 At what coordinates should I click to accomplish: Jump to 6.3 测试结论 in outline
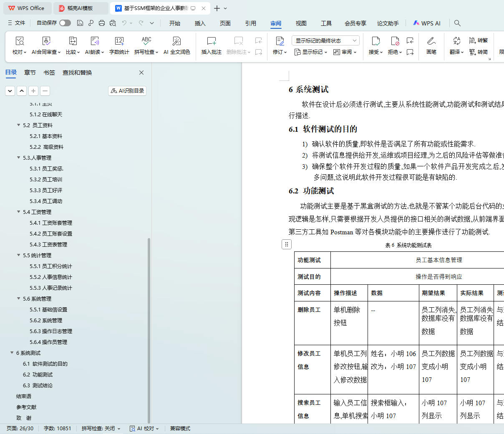click(38, 385)
